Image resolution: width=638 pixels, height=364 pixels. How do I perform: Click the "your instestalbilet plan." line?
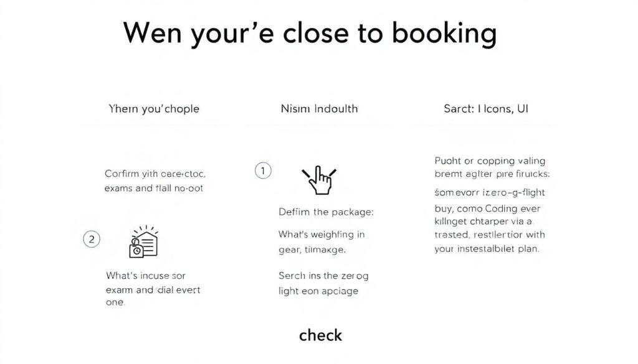[x=487, y=248]
